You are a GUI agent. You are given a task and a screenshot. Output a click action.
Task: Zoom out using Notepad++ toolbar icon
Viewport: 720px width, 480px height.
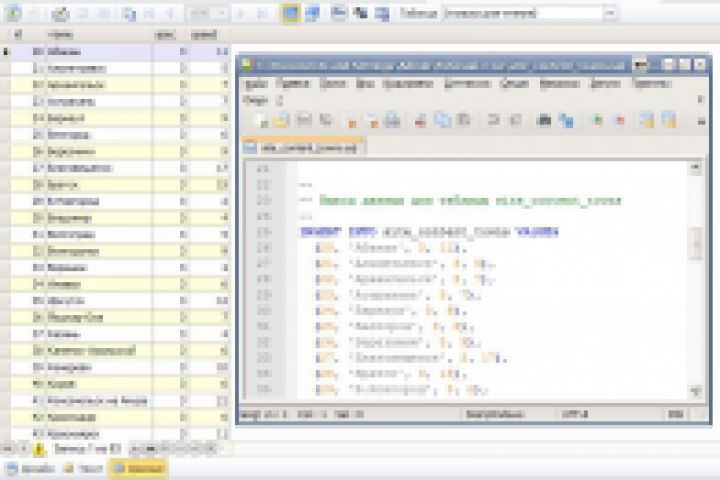(619, 120)
